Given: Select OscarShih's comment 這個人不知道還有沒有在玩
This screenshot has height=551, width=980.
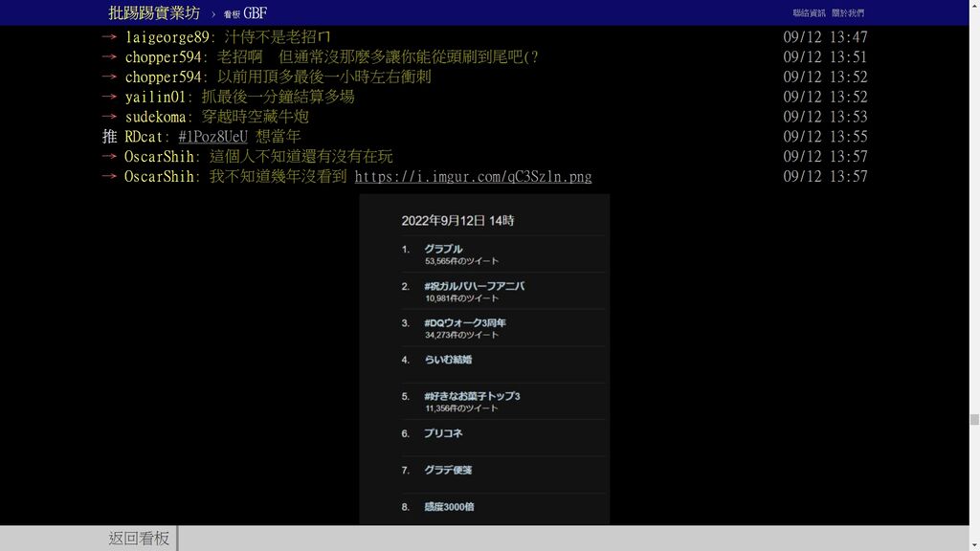Looking at the screenshot, I should point(301,157).
